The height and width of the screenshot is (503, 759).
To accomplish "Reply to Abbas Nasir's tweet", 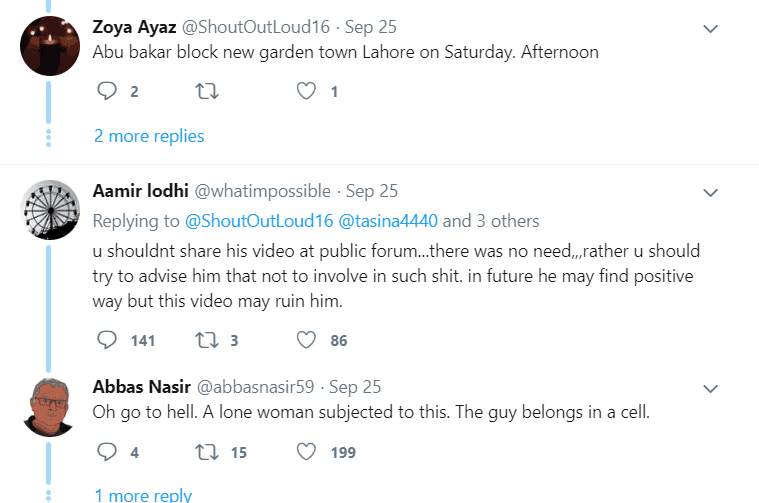I will [107, 453].
